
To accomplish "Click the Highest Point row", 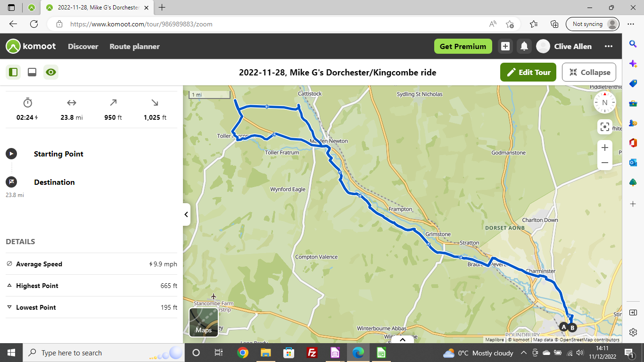I will click(x=91, y=286).
